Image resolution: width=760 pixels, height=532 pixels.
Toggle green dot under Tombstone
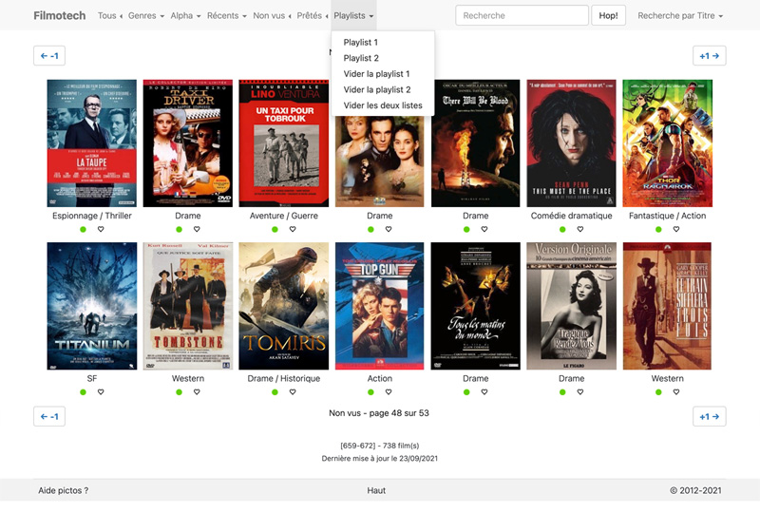pyautogui.click(x=180, y=392)
